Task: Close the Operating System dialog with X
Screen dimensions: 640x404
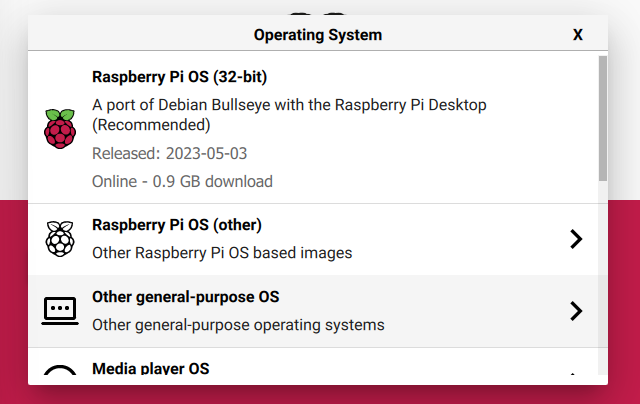Action: (578, 35)
